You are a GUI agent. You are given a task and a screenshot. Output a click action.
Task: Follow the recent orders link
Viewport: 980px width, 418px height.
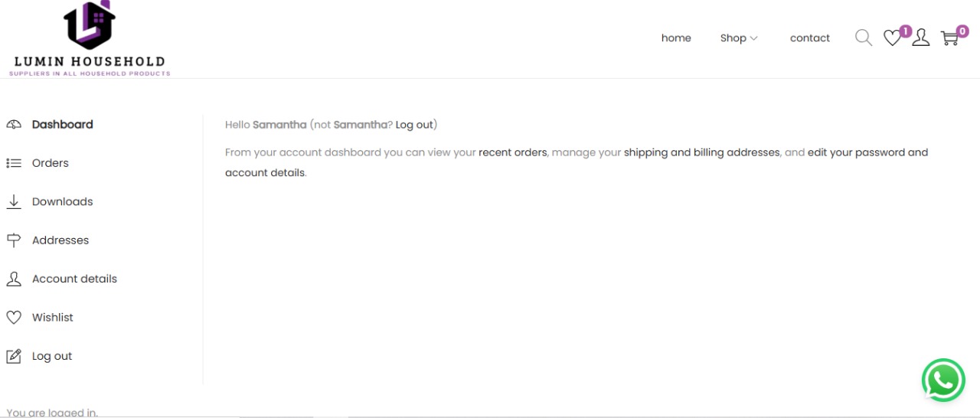(x=512, y=152)
